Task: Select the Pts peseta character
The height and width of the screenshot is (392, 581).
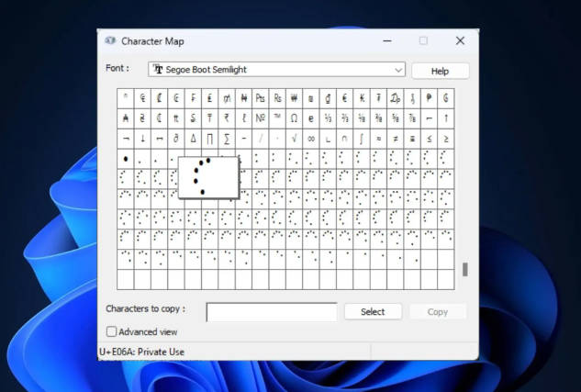Action: [x=260, y=98]
